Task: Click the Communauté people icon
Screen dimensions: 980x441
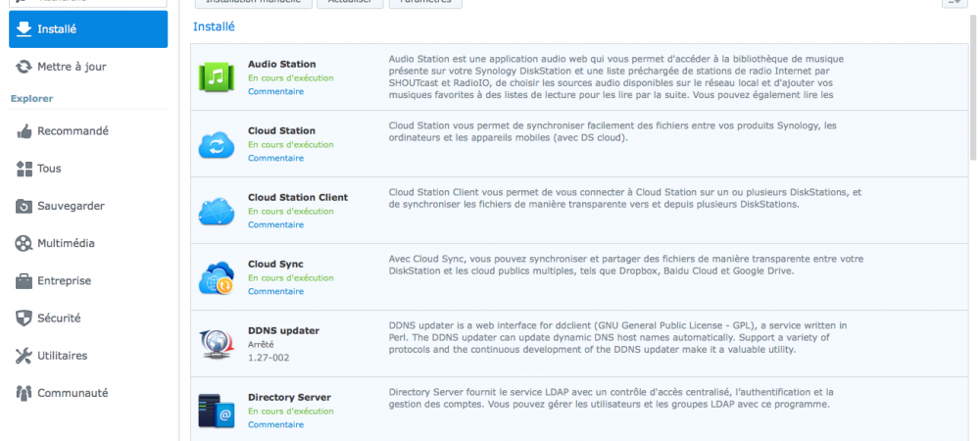Action: [24, 394]
